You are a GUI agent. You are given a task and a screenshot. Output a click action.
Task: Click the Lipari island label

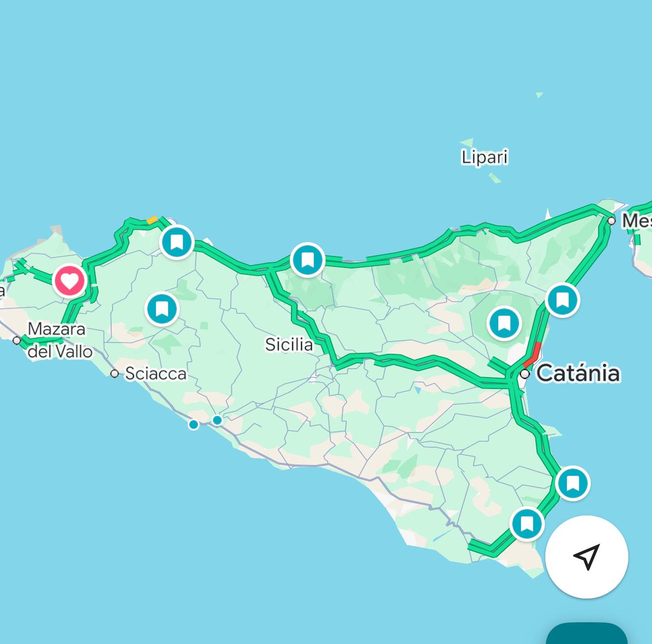pos(485,157)
